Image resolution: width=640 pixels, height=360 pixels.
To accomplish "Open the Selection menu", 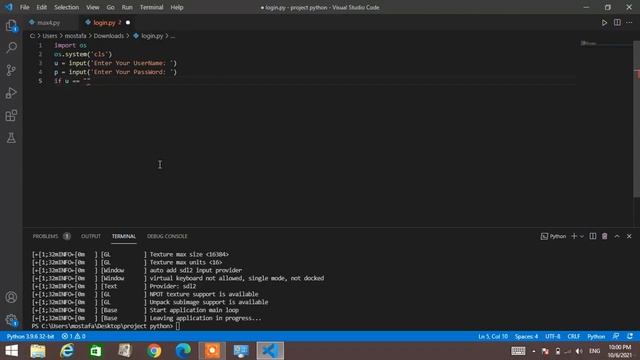I will tap(67, 7).
